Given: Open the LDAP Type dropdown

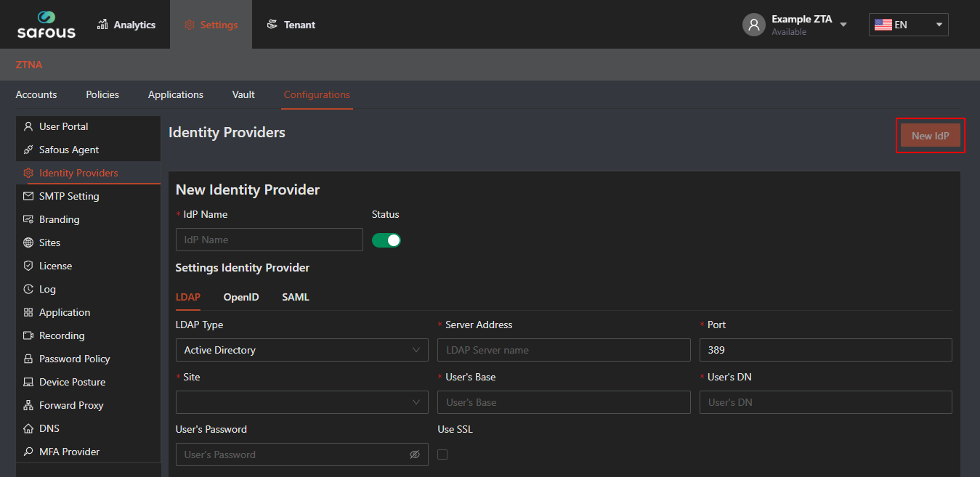Looking at the screenshot, I should (x=301, y=350).
